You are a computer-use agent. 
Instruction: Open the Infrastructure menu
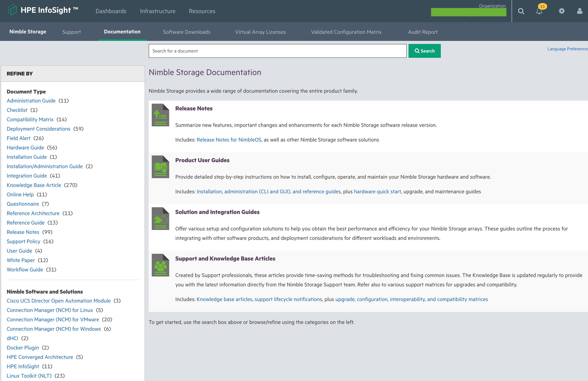pyautogui.click(x=158, y=11)
